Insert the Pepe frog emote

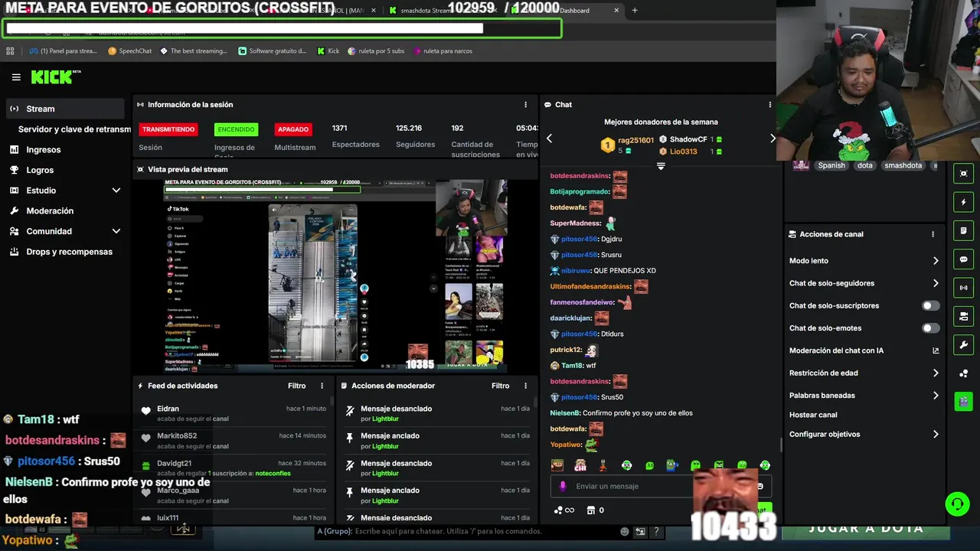tap(672, 465)
